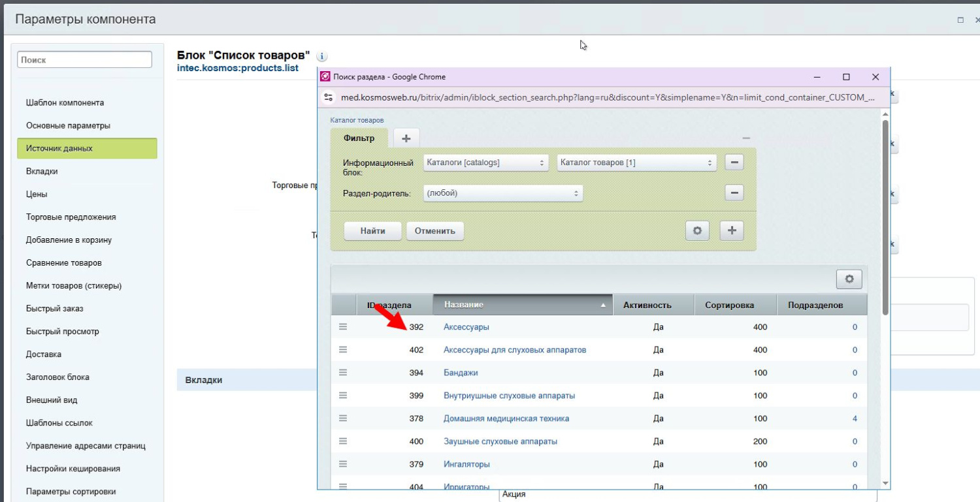Open row menu for Аксессуары

[x=343, y=327]
